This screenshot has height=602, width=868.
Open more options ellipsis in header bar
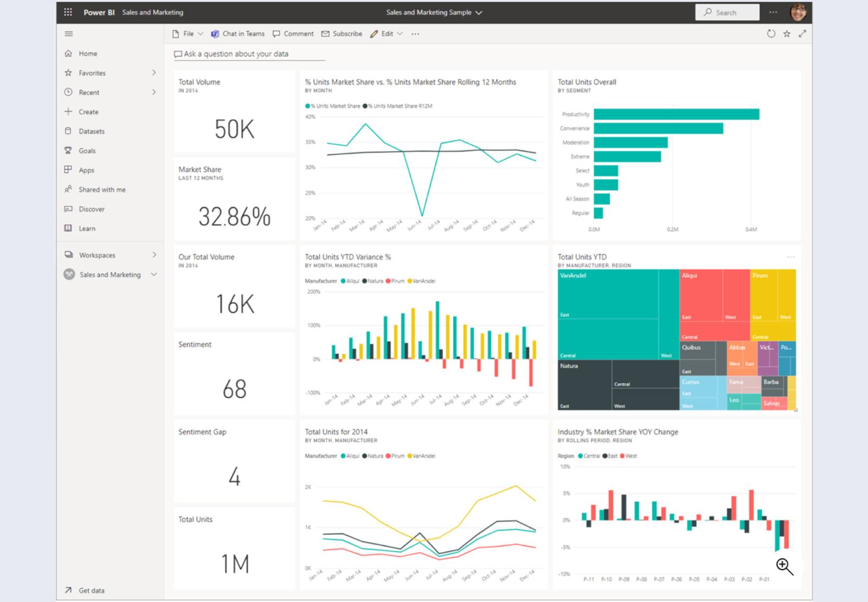[x=773, y=12]
